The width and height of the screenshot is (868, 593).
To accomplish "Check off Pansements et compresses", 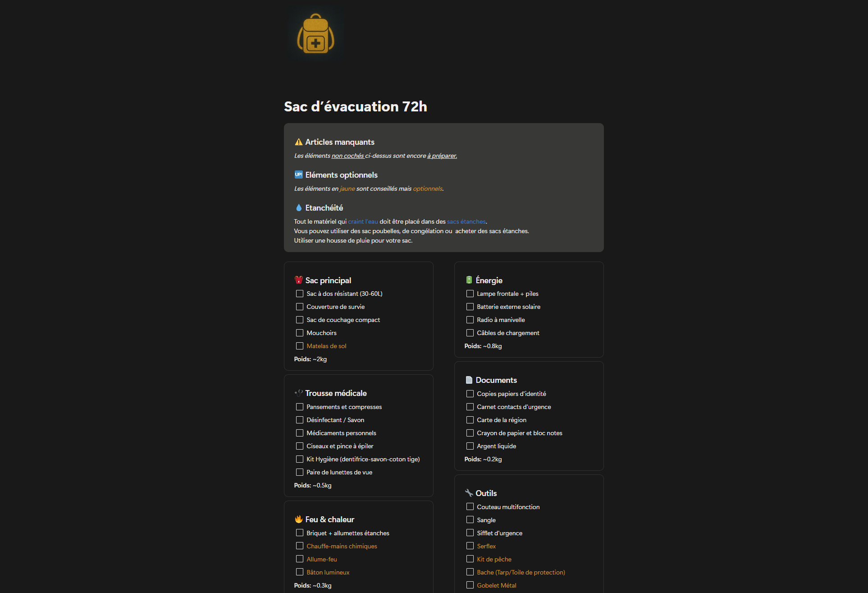I will click(300, 407).
